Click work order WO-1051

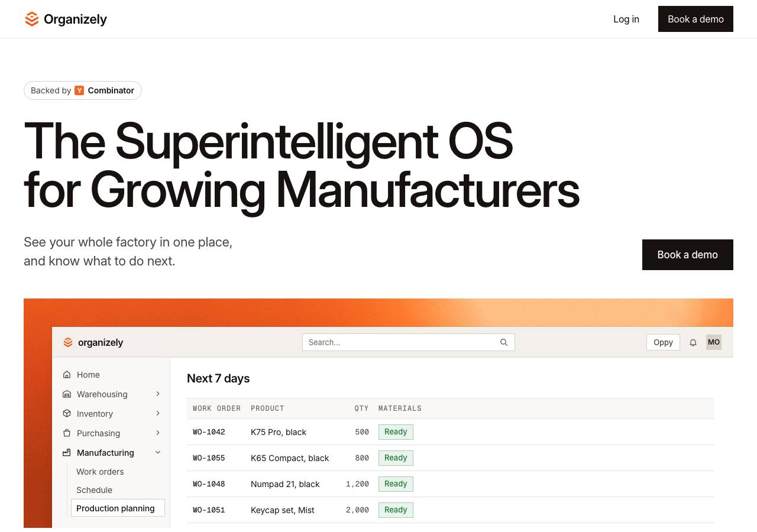(209, 510)
